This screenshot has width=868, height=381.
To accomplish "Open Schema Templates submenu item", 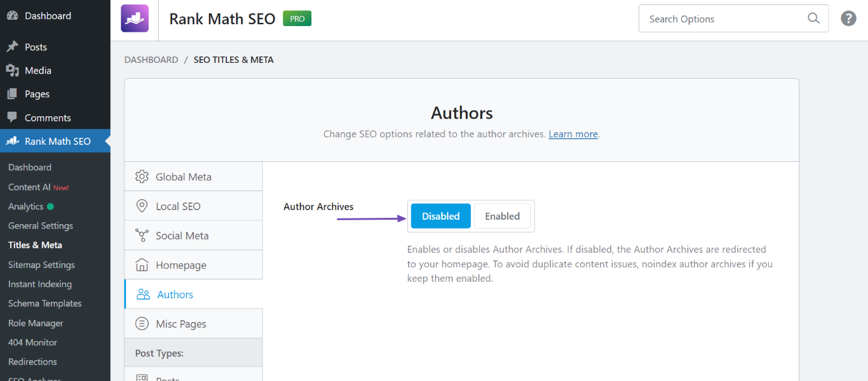I will click(44, 304).
